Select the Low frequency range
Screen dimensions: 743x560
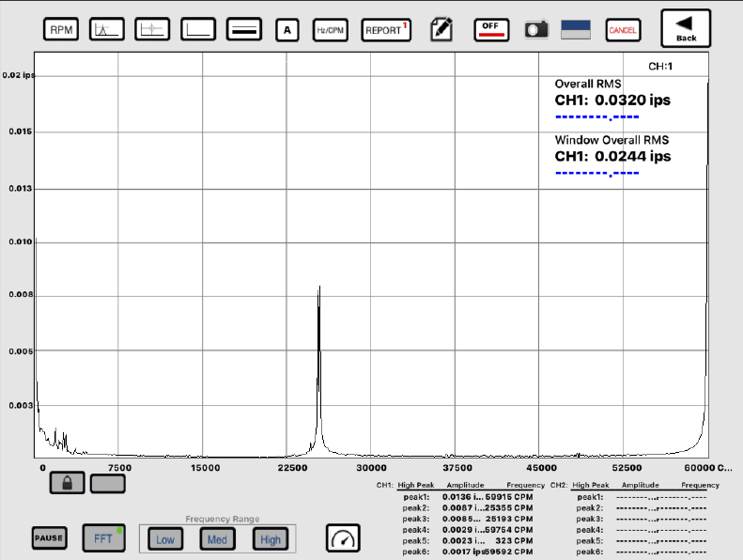[x=165, y=538]
